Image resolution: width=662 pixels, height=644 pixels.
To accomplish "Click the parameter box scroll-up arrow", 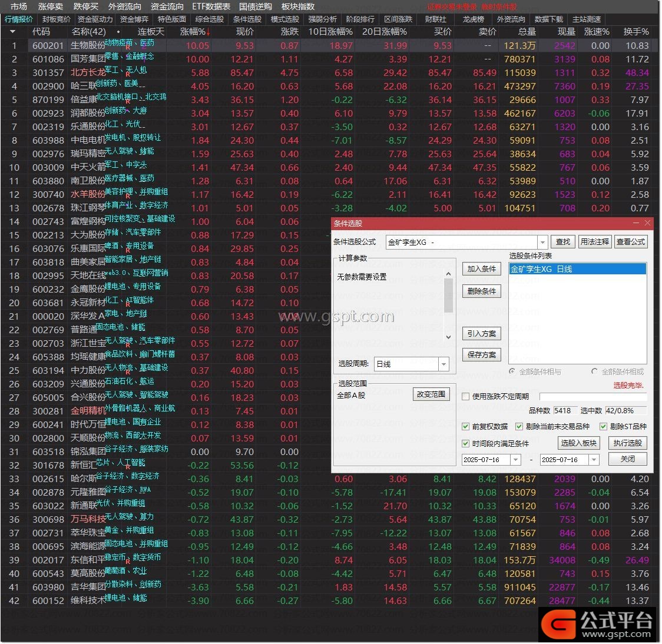I will [x=448, y=274].
